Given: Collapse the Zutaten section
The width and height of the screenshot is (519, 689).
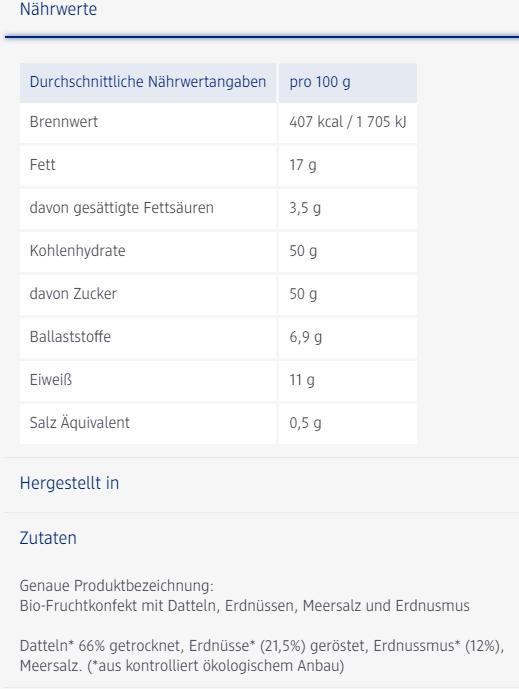Looking at the screenshot, I should tap(48, 538).
